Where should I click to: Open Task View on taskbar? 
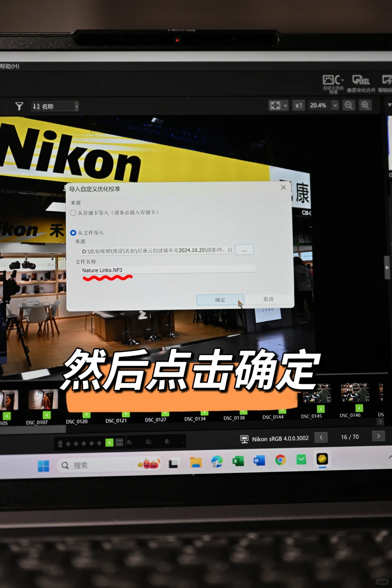click(173, 463)
